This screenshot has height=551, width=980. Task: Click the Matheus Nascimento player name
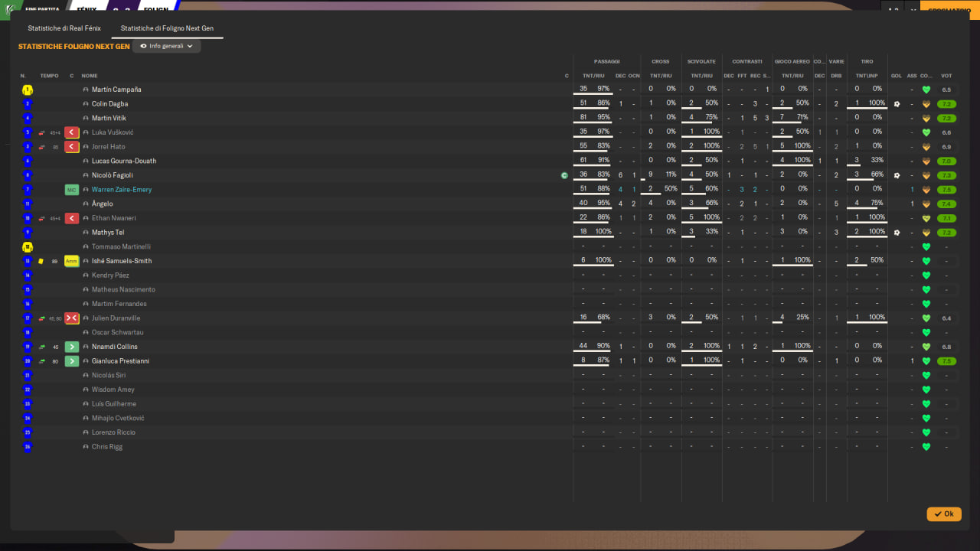[x=123, y=290]
